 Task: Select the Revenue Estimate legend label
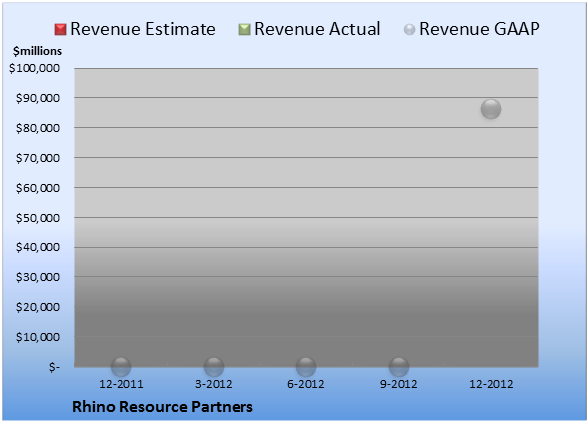pos(143,29)
